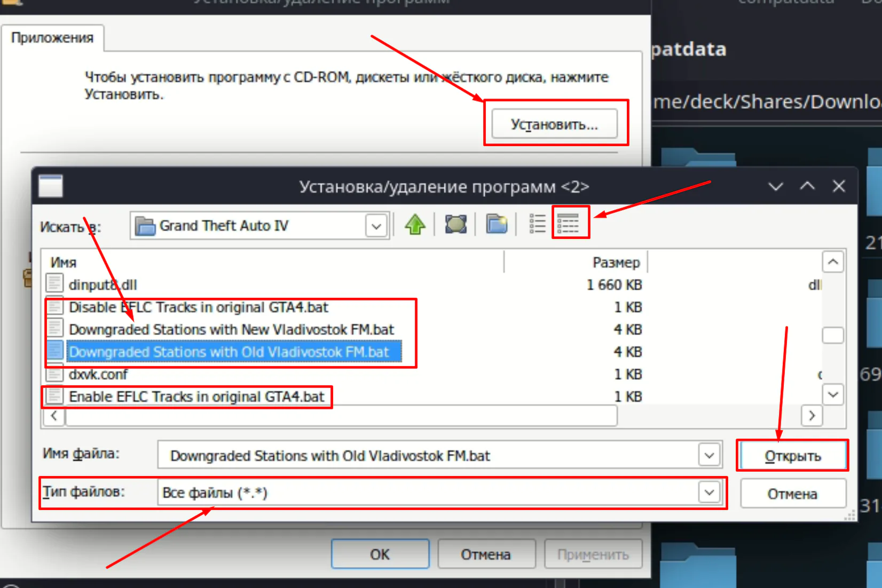Switch file dialog to detailed view
882x588 pixels.
click(x=568, y=224)
